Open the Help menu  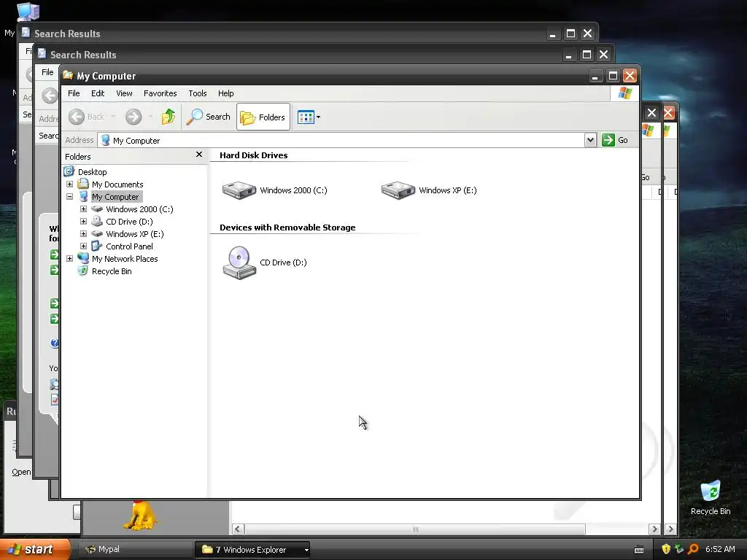226,93
